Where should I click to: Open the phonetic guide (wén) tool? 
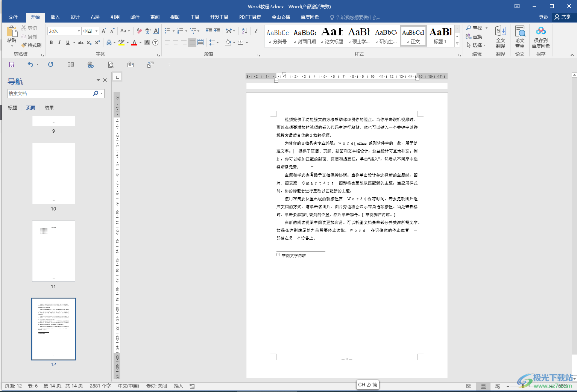[147, 31]
